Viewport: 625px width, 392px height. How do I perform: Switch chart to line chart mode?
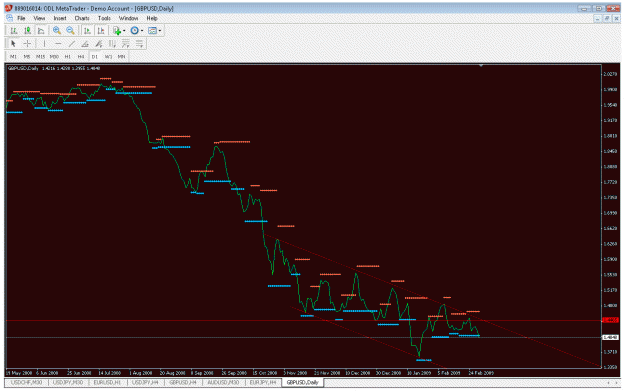[41, 31]
